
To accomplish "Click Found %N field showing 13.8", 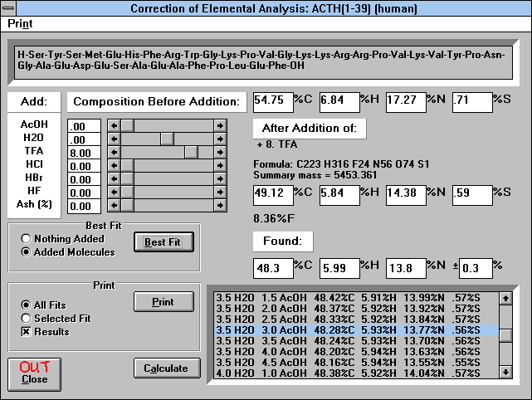I will coord(406,268).
